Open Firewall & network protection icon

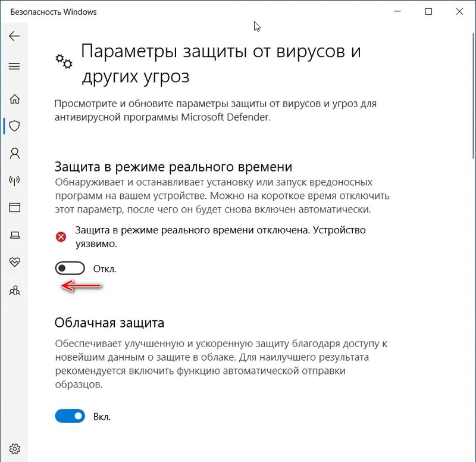tap(14, 180)
